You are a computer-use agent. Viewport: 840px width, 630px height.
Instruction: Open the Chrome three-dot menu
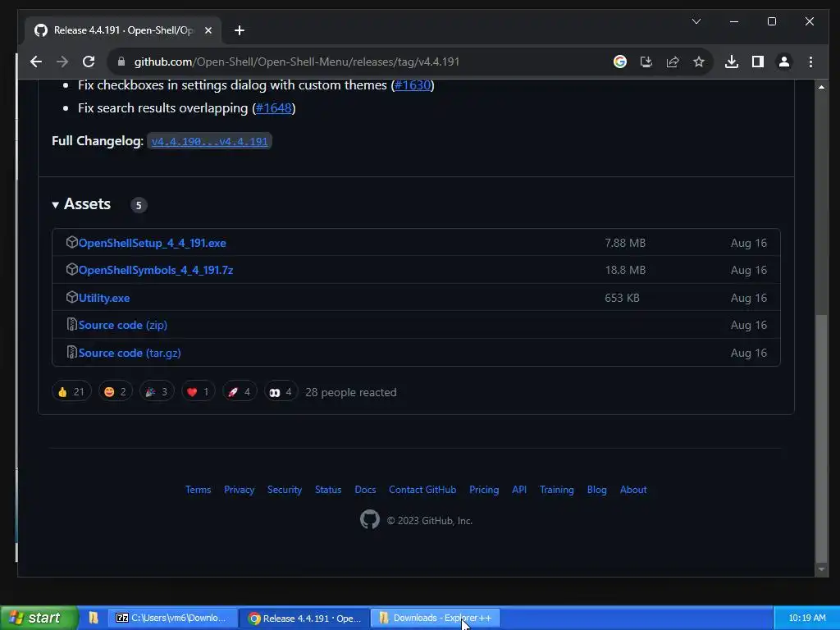[x=810, y=62]
